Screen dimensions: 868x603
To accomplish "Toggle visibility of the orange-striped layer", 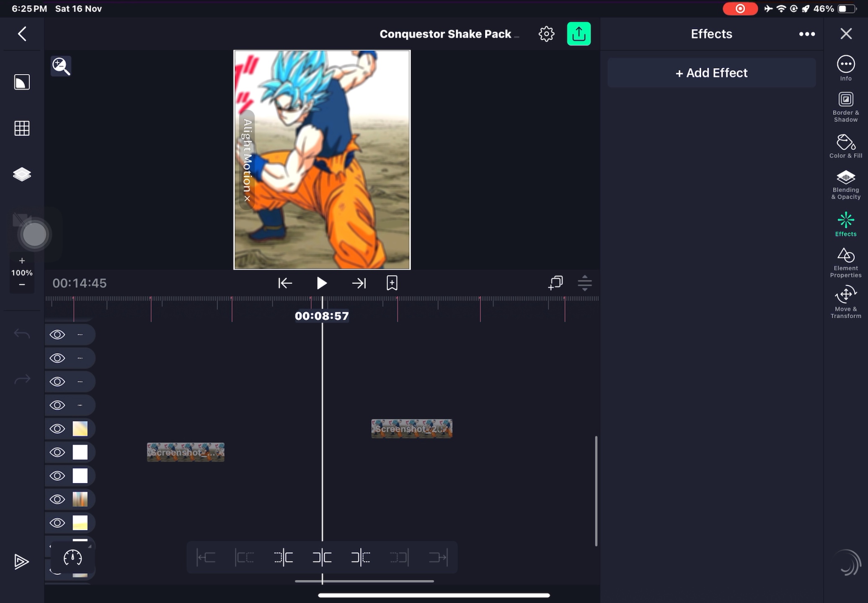I will [x=57, y=499].
